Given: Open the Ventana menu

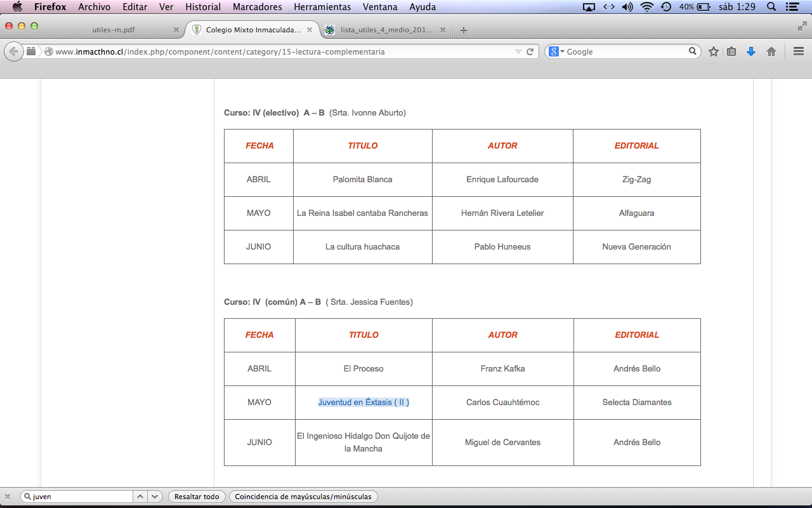Looking at the screenshot, I should point(380,7).
